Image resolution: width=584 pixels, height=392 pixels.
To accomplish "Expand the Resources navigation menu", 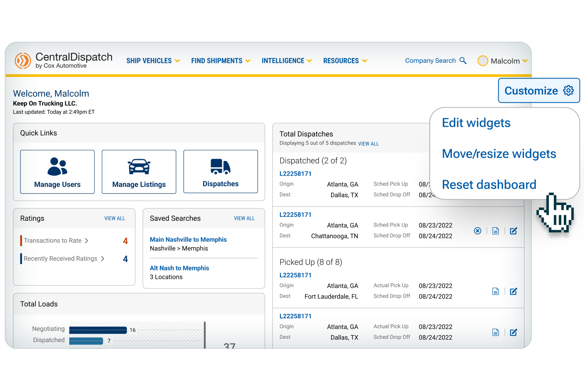I will (345, 61).
